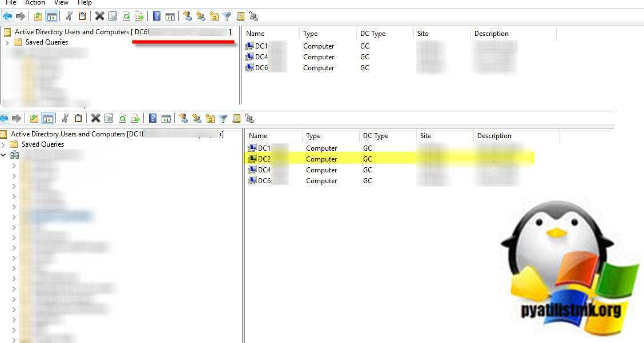
Task: Click Create new group icon in the DC1 console toolbar
Action: (x=197, y=118)
